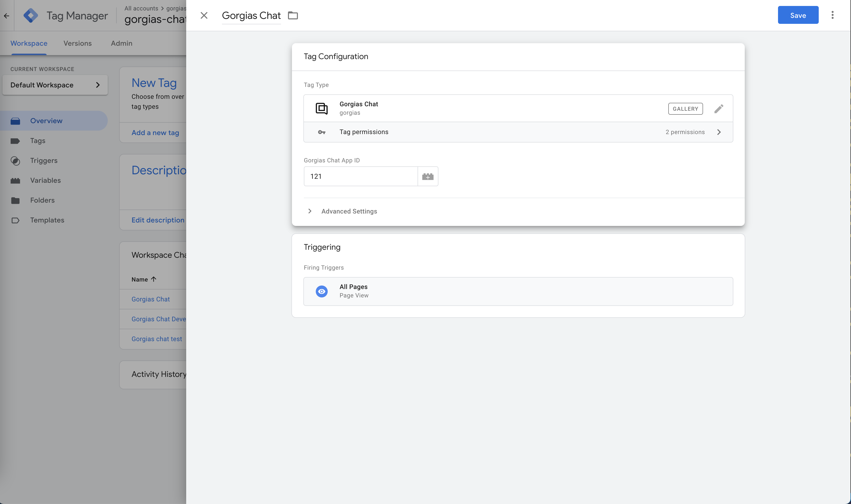Click the 2 permissions text
851x504 pixels.
(x=685, y=132)
